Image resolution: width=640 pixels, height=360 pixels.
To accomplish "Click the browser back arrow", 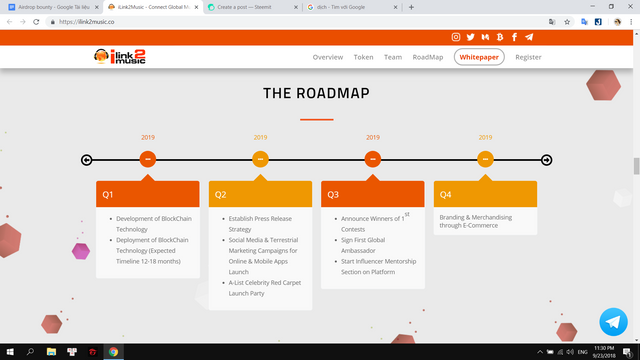I will tap(9, 22).
